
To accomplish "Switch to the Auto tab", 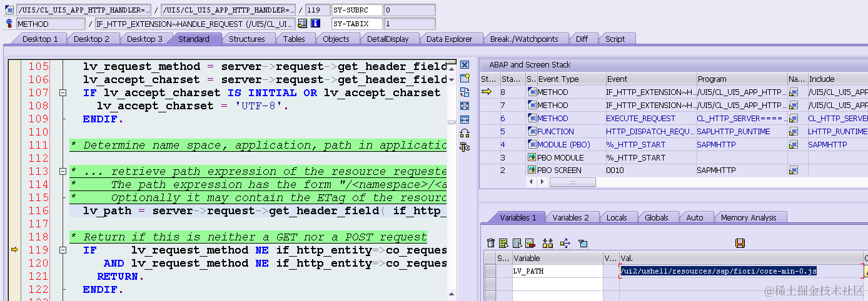I will click(x=695, y=217).
